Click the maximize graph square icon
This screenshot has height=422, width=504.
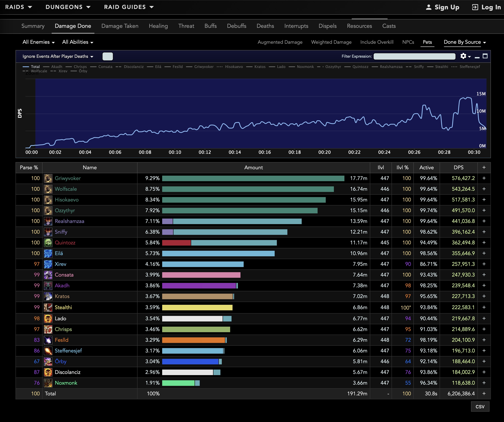click(485, 56)
